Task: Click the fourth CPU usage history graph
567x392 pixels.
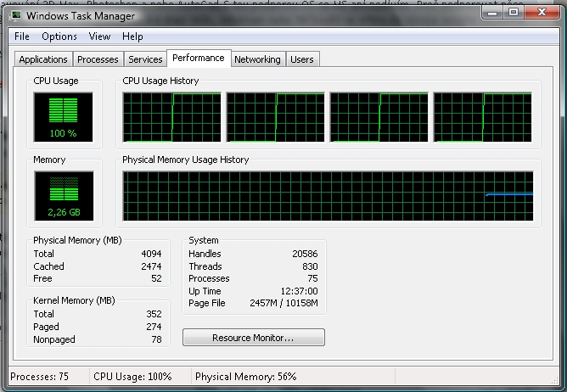Action: click(482, 117)
